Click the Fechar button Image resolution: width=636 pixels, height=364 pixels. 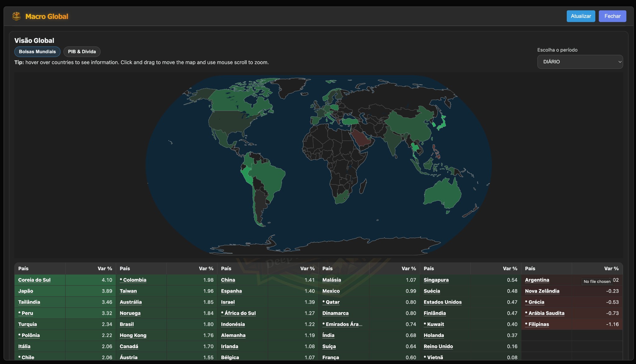point(612,16)
